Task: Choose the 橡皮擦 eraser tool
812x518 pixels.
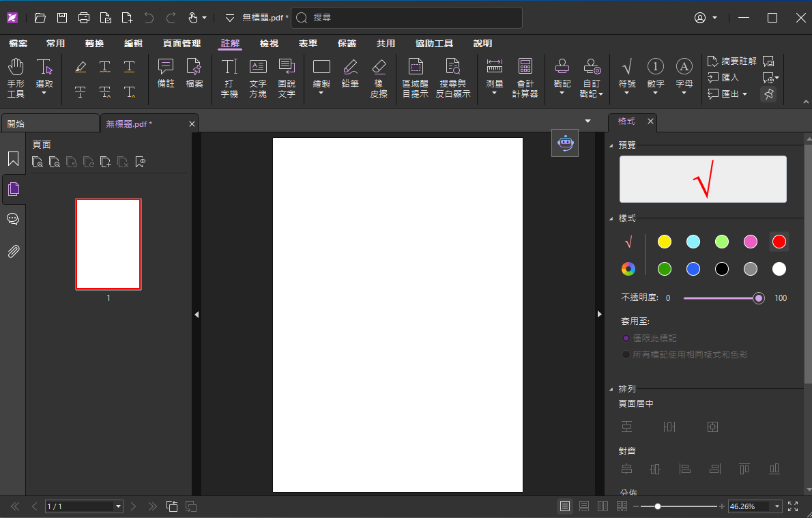Action: click(x=379, y=77)
